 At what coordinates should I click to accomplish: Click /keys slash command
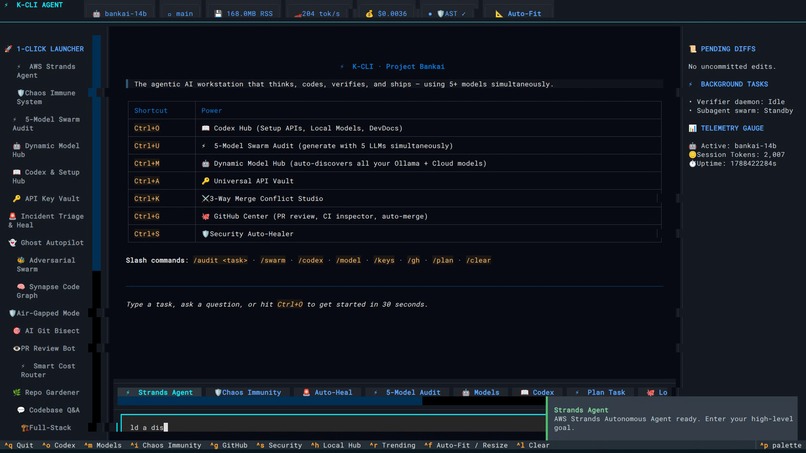(x=384, y=261)
